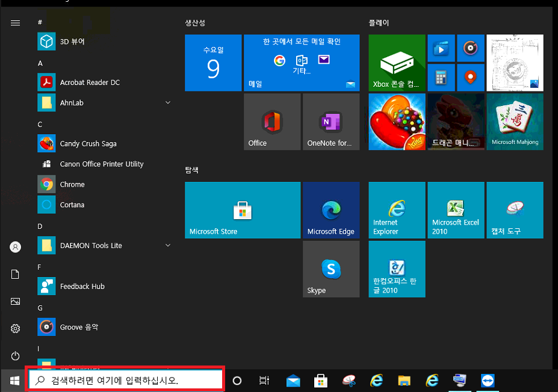558x392 pixels.
Task: Open the user account icon
Action: pyautogui.click(x=15, y=247)
